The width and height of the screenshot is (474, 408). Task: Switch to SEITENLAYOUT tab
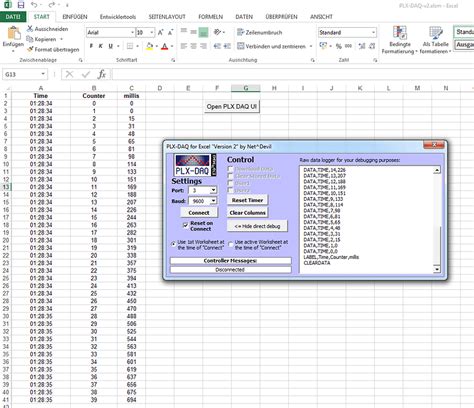click(x=167, y=17)
